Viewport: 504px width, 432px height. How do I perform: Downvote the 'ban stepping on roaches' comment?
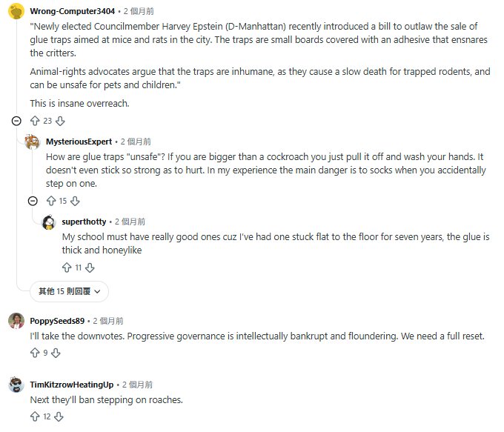click(59, 417)
